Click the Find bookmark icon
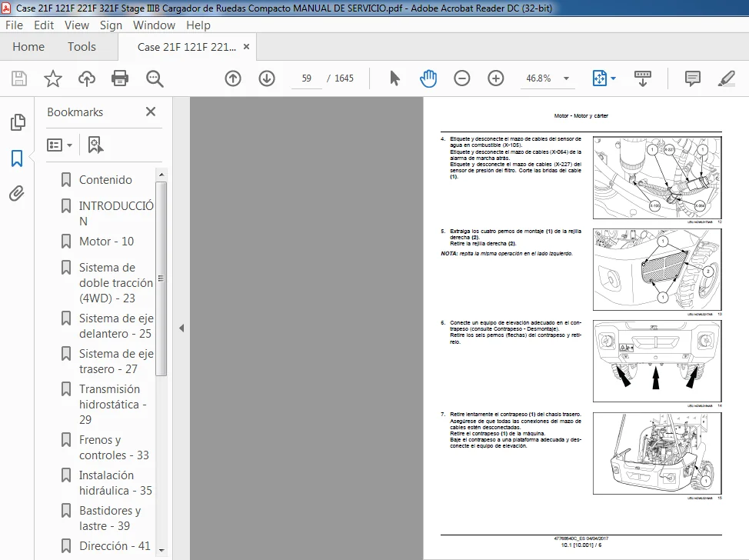Screen dimensions: 749x560 [95, 145]
